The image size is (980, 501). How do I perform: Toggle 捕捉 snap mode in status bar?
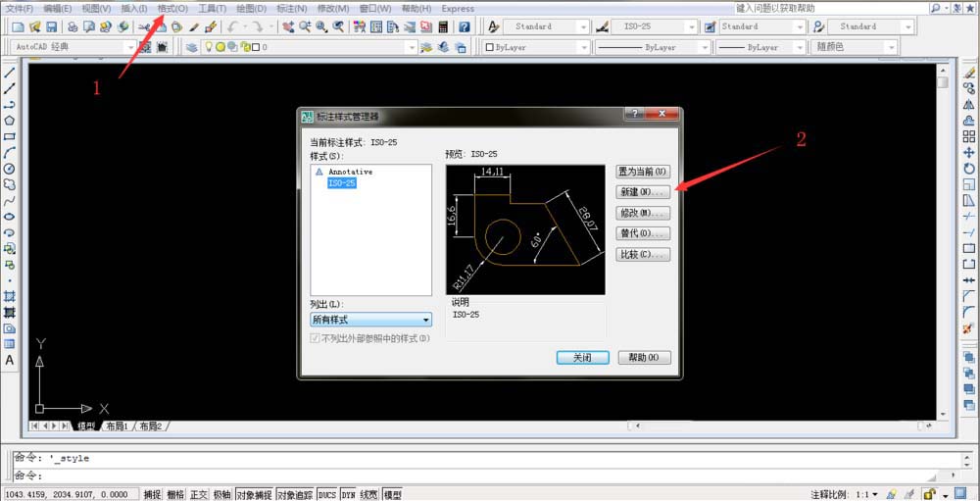pos(152,495)
